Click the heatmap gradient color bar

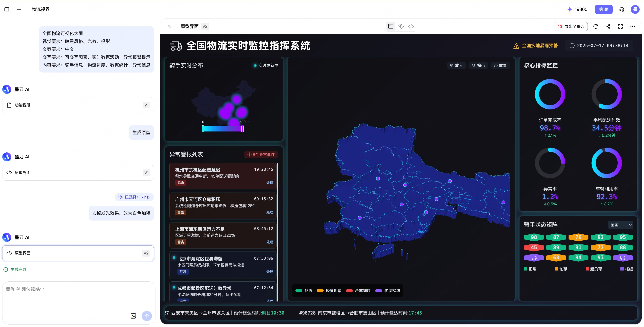(223, 129)
